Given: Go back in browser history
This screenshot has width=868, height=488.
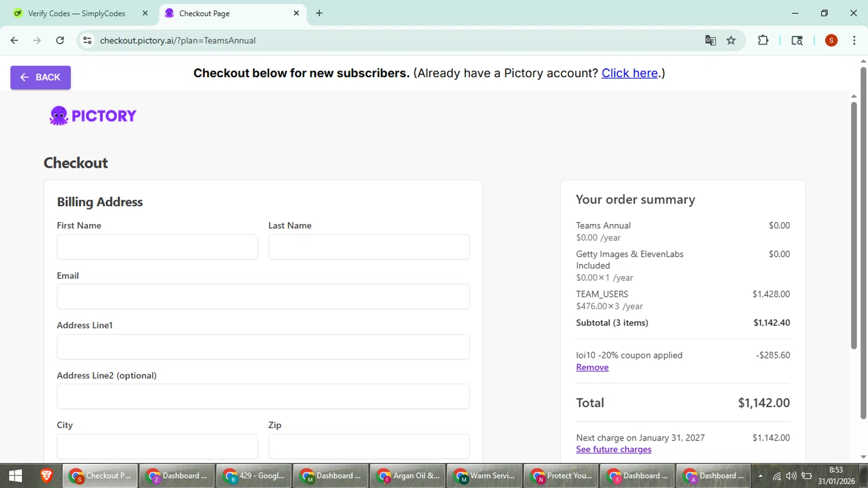Looking at the screenshot, I should point(14,41).
